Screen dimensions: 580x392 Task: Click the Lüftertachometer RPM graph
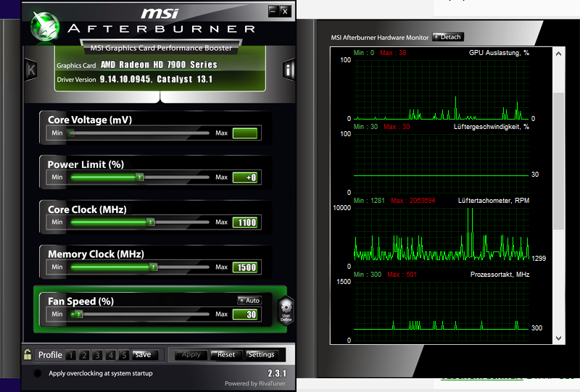pos(442,238)
